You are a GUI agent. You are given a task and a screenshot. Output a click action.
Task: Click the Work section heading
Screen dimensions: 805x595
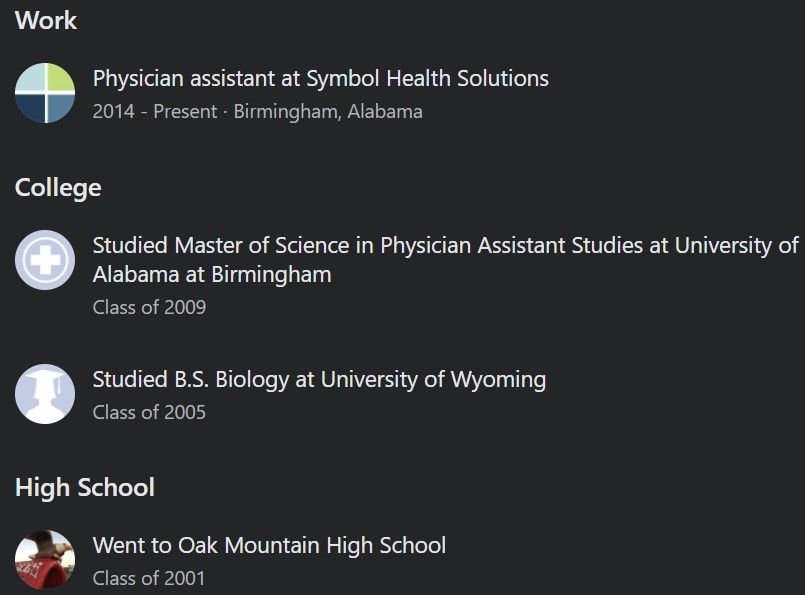[x=46, y=21]
